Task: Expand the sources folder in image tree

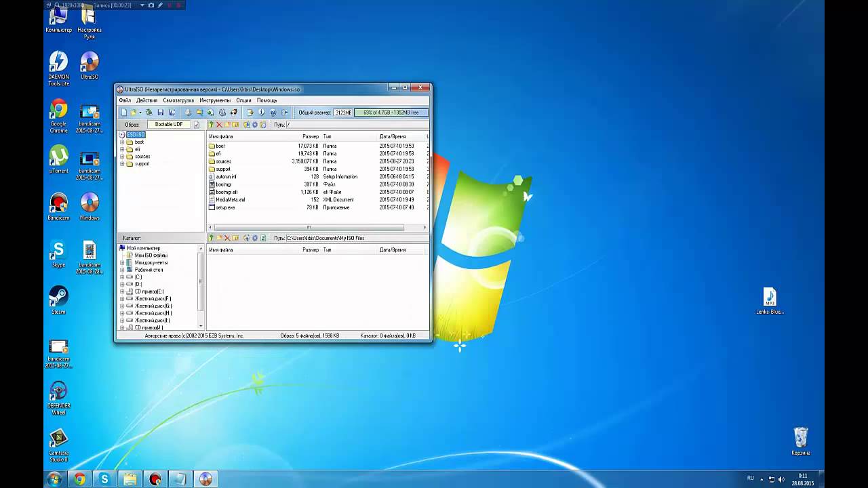Action: tap(122, 157)
